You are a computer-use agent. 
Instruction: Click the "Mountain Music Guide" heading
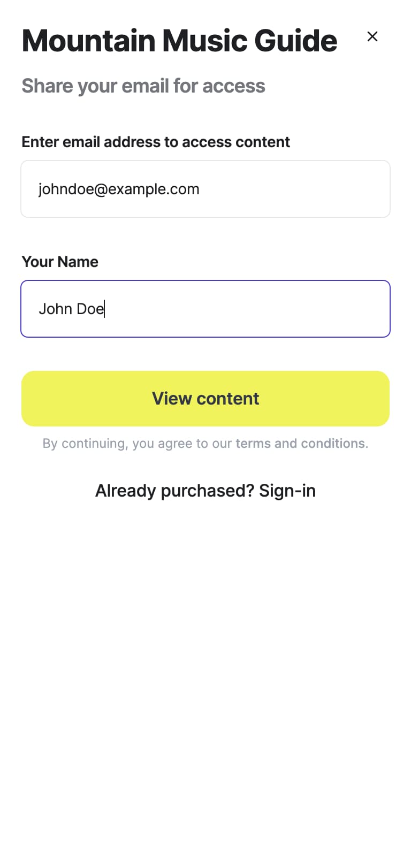tap(179, 41)
